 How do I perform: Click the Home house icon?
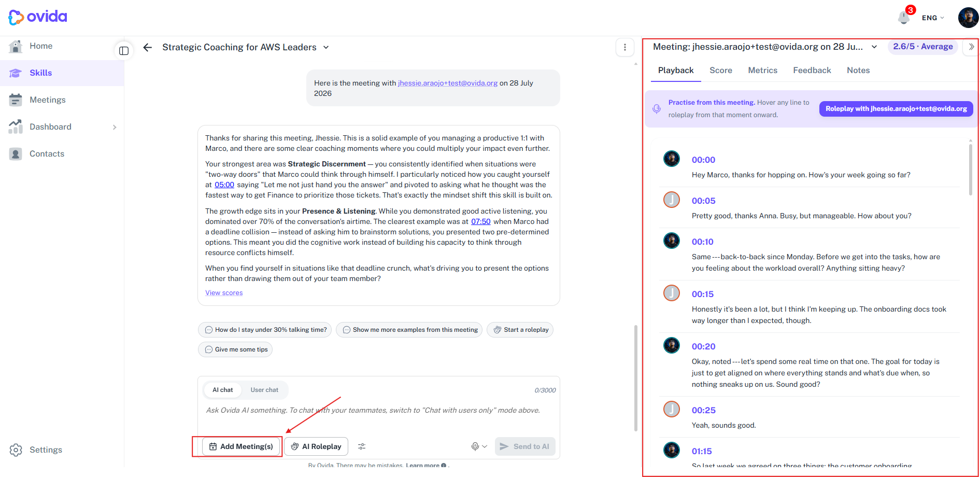16,46
